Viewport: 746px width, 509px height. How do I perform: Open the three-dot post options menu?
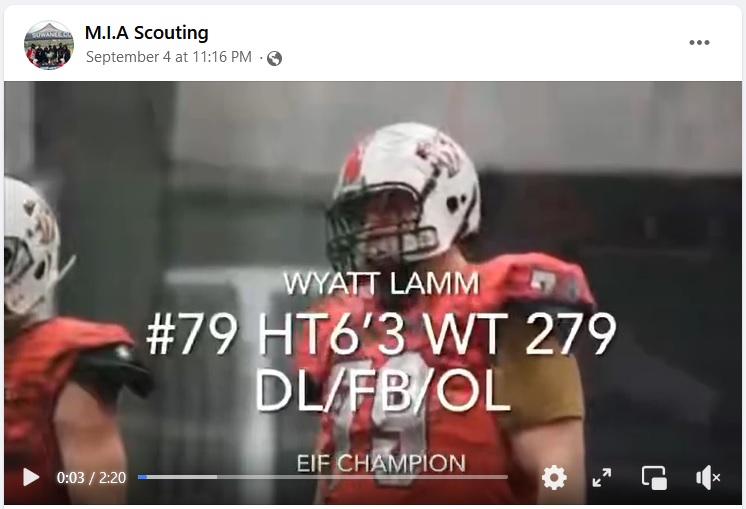click(699, 42)
